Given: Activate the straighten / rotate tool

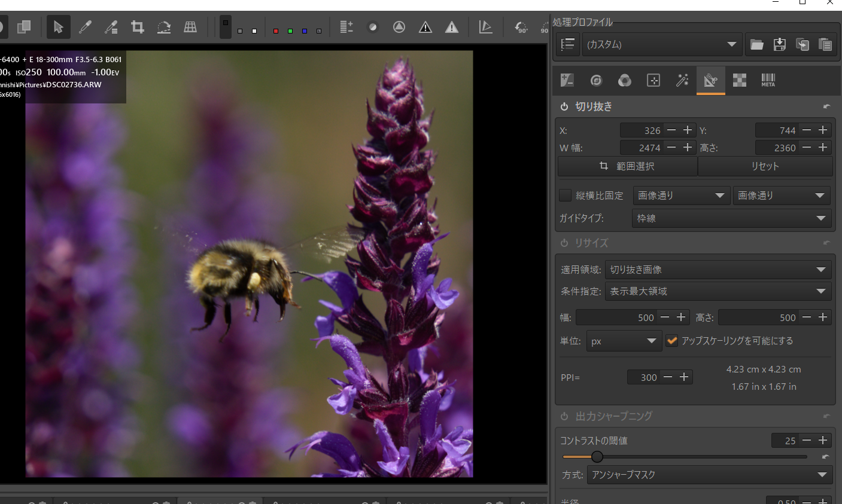Looking at the screenshot, I should click(164, 27).
